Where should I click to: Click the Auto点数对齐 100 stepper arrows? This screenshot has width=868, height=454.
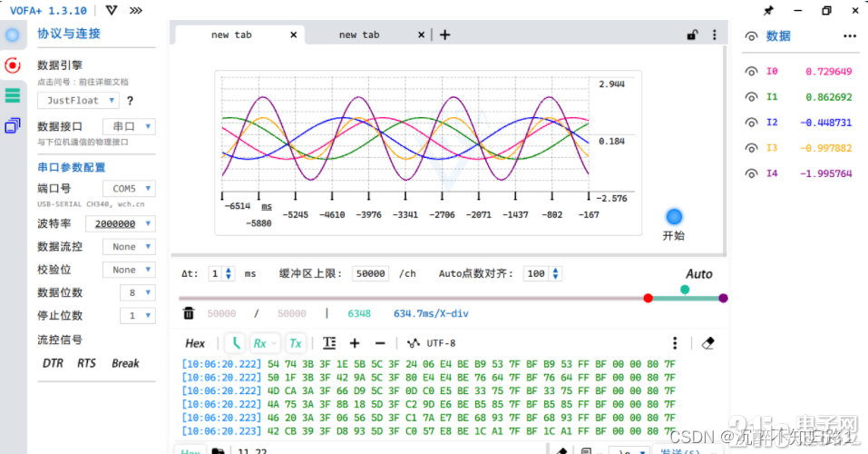pyautogui.click(x=555, y=274)
